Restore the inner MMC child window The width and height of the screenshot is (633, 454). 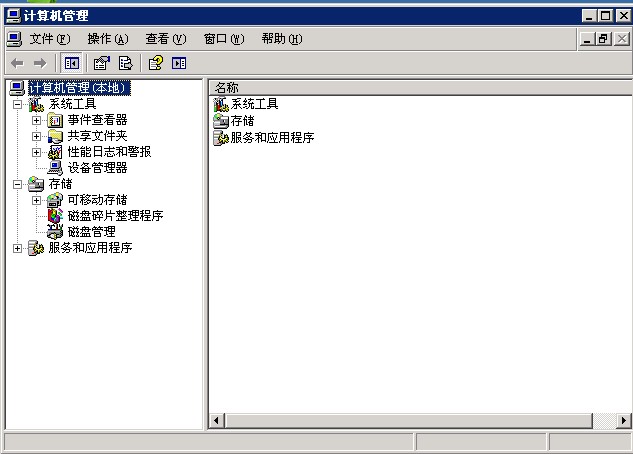click(604, 39)
